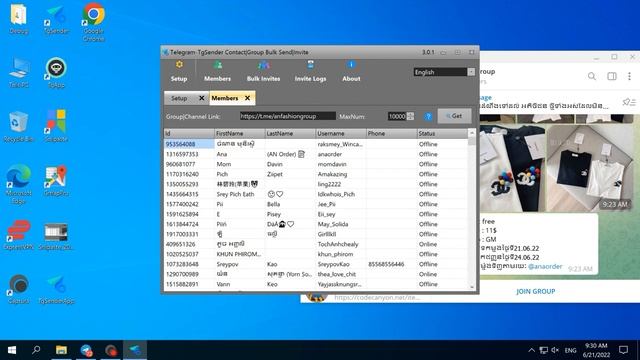Screen dimensions: 640x360
Task: Click the search icon in the Telegram window
Action: [591, 76]
